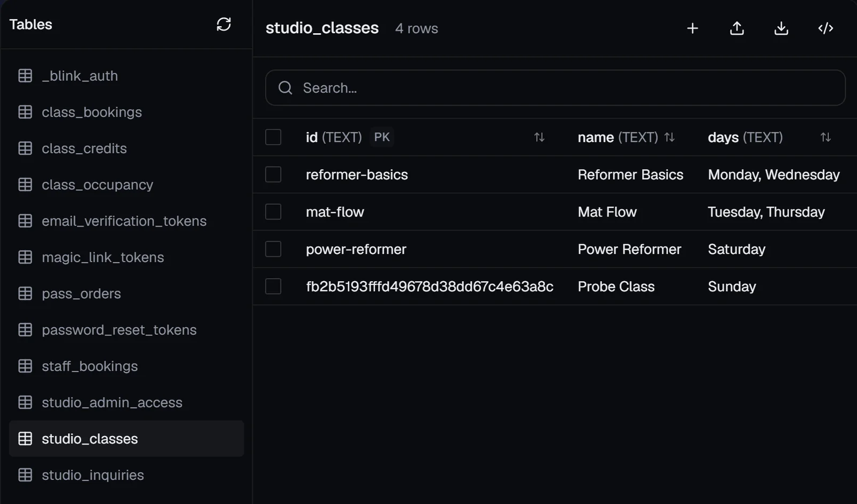Open the code view icon

pos(826,28)
